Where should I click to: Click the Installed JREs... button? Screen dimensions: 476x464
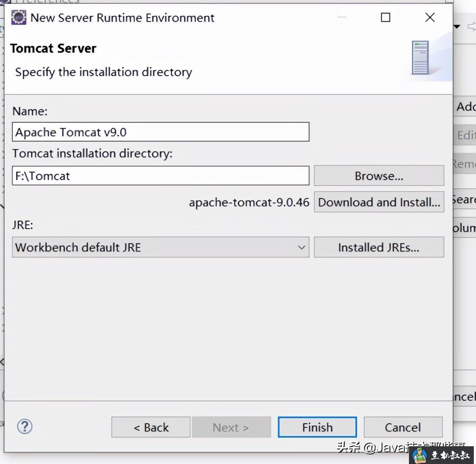(x=379, y=247)
